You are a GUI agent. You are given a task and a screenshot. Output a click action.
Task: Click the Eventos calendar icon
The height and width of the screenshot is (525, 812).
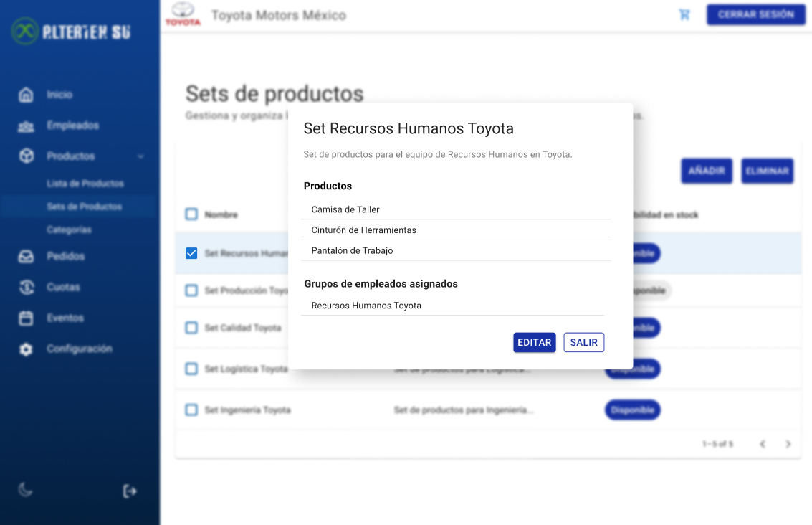pos(26,318)
